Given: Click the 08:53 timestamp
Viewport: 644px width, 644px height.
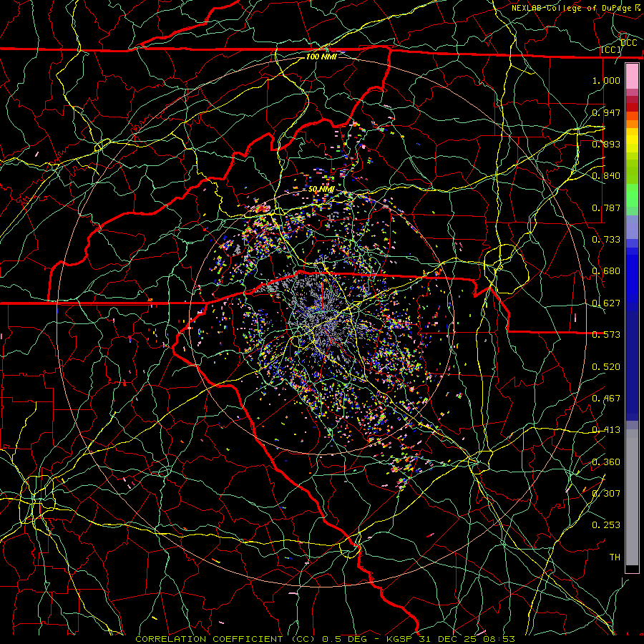Looking at the screenshot, I should 500,639.
